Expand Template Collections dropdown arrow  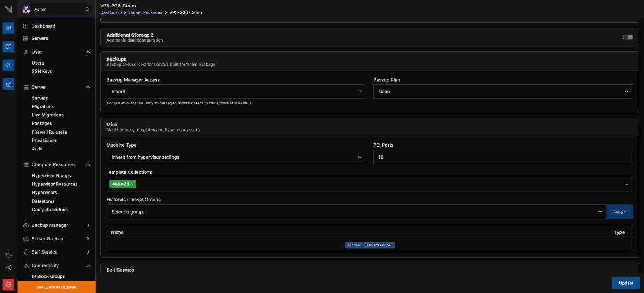(627, 185)
